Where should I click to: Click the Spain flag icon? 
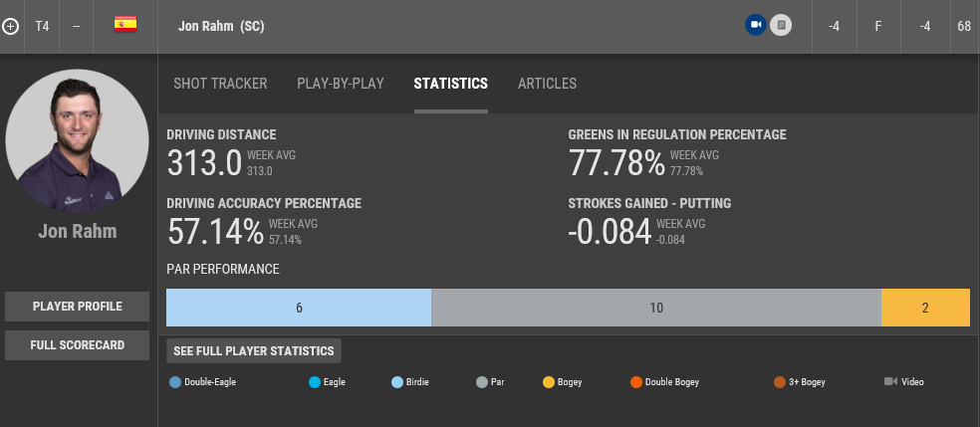125,25
